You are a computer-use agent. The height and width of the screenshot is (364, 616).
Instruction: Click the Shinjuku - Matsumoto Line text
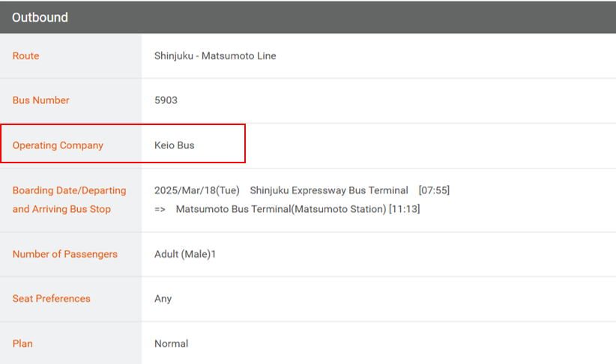tap(215, 55)
